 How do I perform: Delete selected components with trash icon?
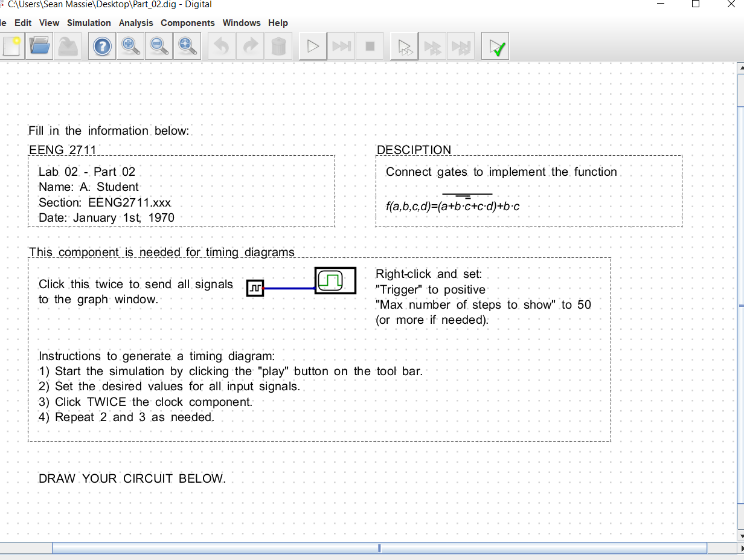tap(278, 45)
